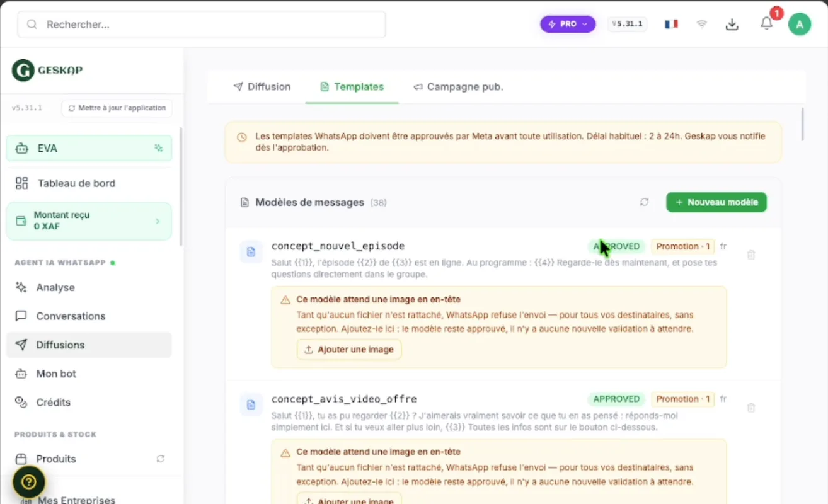Click the download icon in header
The width and height of the screenshot is (828, 504).
(732, 24)
